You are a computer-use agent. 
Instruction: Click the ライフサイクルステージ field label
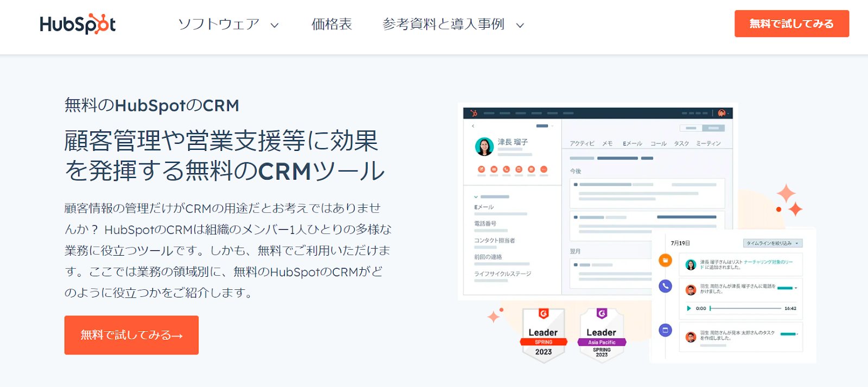503,274
